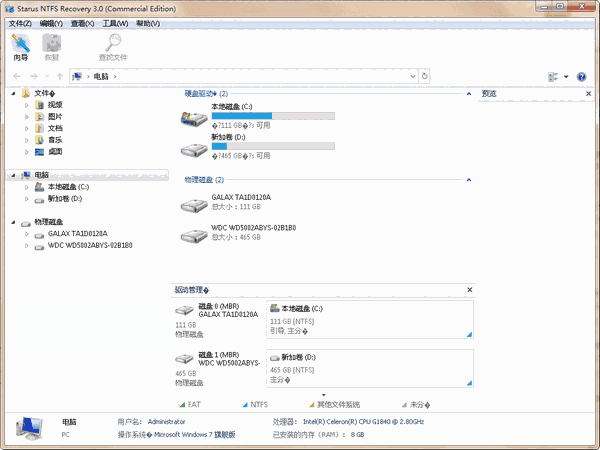The width and height of the screenshot is (600, 450).
Task: Select 本地磁盘 (C:) in the tree
Action: pyautogui.click(x=68, y=187)
